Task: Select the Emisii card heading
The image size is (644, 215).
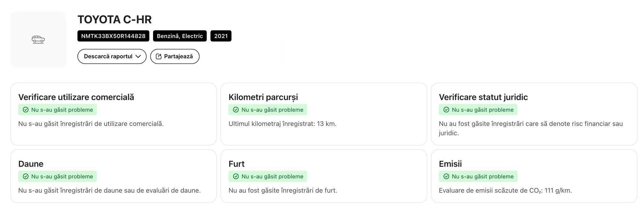Action: [x=450, y=164]
